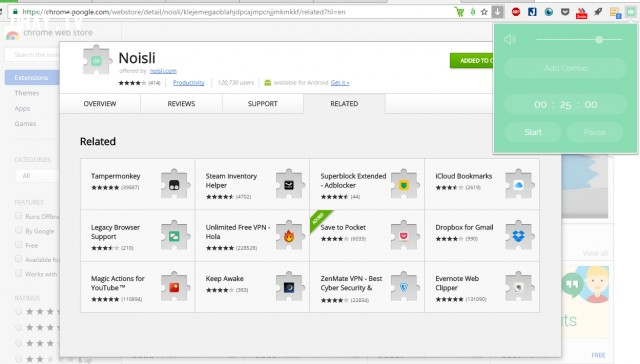Click the View all link on right
The image size is (640, 364).
[x=595, y=253]
